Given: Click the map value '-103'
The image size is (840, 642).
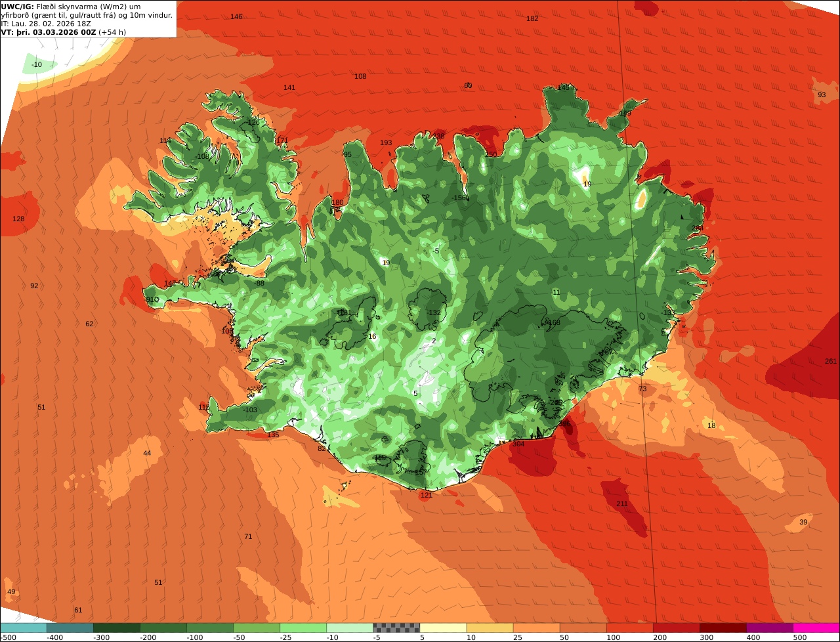Looking at the screenshot, I should click(250, 410).
